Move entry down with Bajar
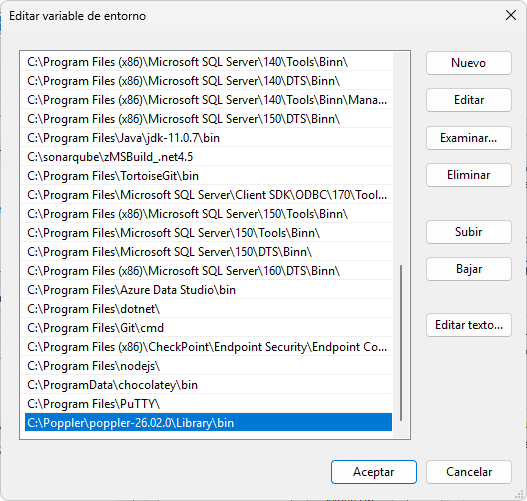527x501 pixels. [x=469, y=269]
